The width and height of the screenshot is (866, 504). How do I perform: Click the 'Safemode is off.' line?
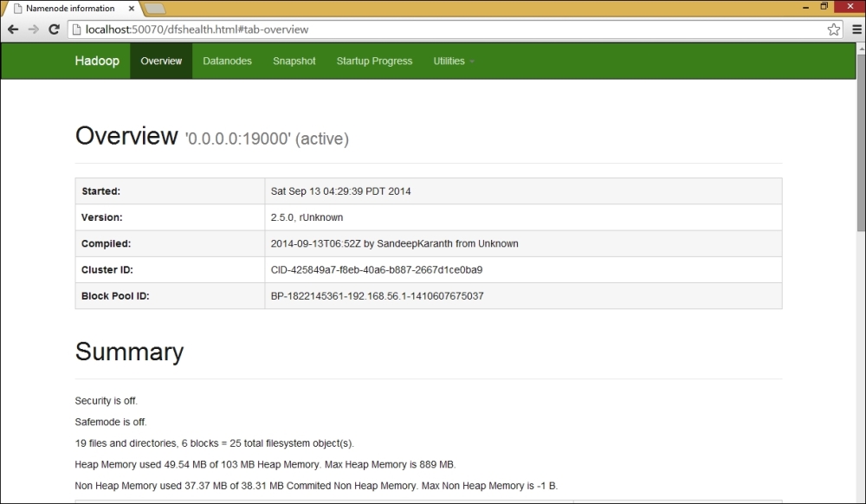111,422
